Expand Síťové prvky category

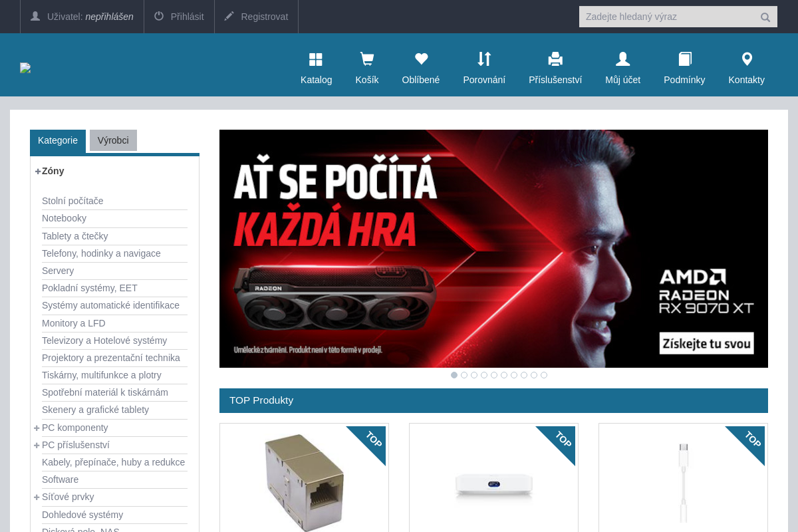pos(37,497)
